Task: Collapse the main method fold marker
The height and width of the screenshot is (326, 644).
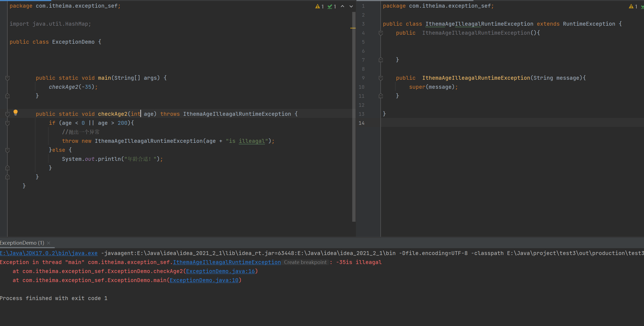Action: 8,78
